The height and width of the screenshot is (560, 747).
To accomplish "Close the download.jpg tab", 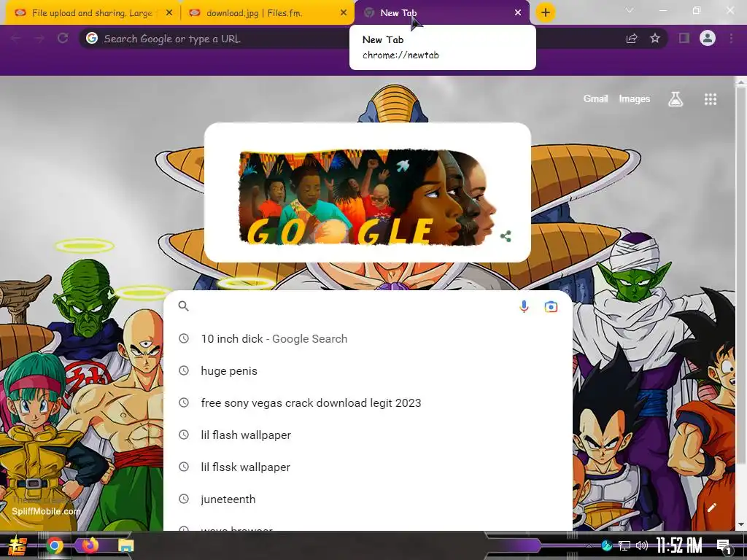I will (344, 13).
